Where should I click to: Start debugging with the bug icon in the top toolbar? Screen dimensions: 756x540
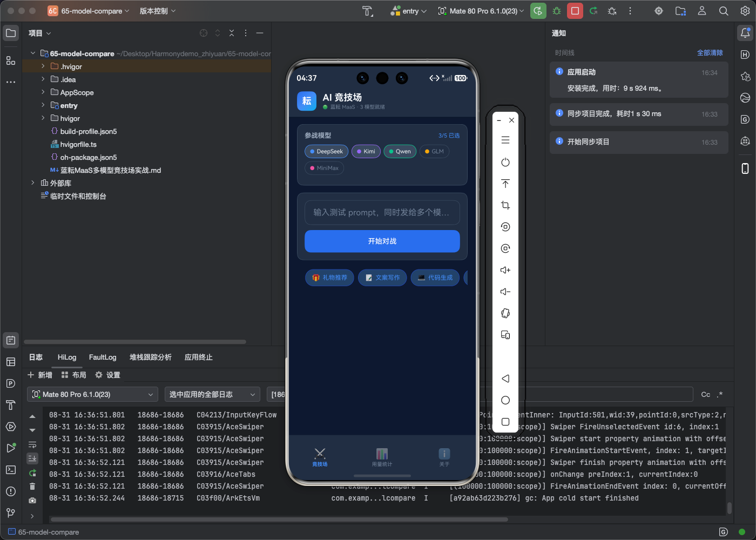pyautogui.click(x=557, y=11)
